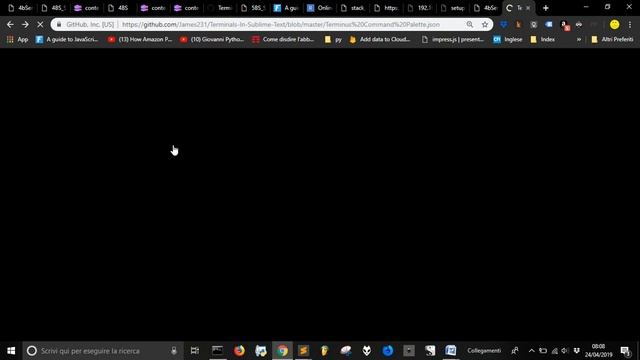Open the Windows notification center
Image resolution: width=640 pixels, height=360 pixels.
625,351
